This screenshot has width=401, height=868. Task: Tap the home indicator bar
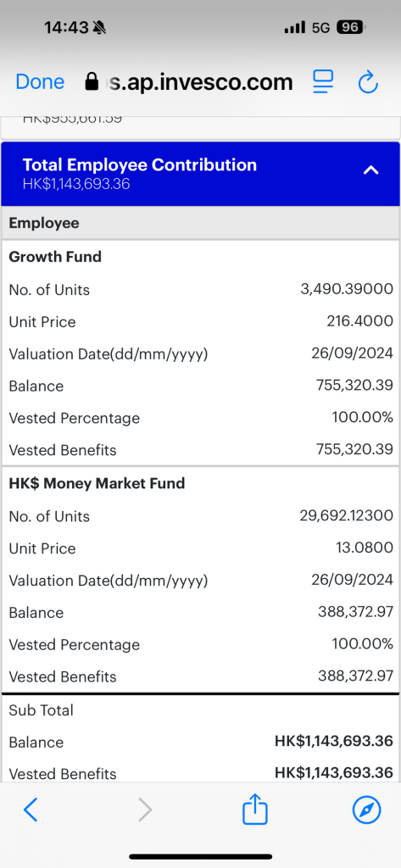click(200, 856)
